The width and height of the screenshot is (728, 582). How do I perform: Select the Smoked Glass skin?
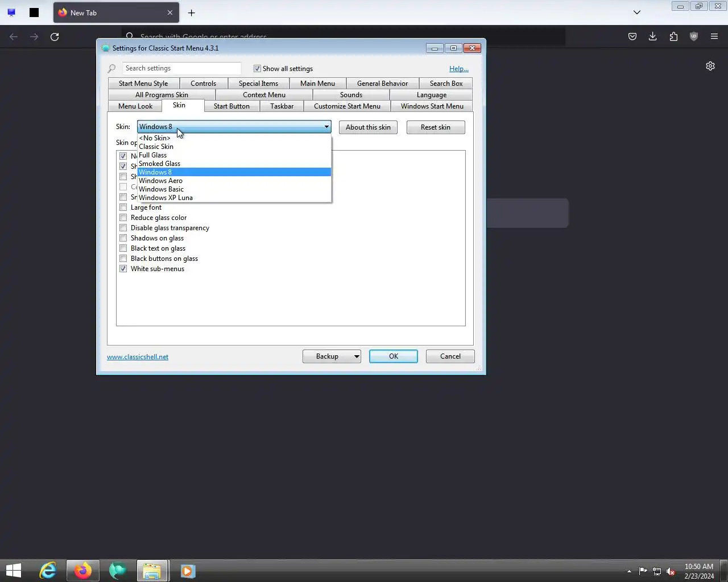(x=234, y=164)
